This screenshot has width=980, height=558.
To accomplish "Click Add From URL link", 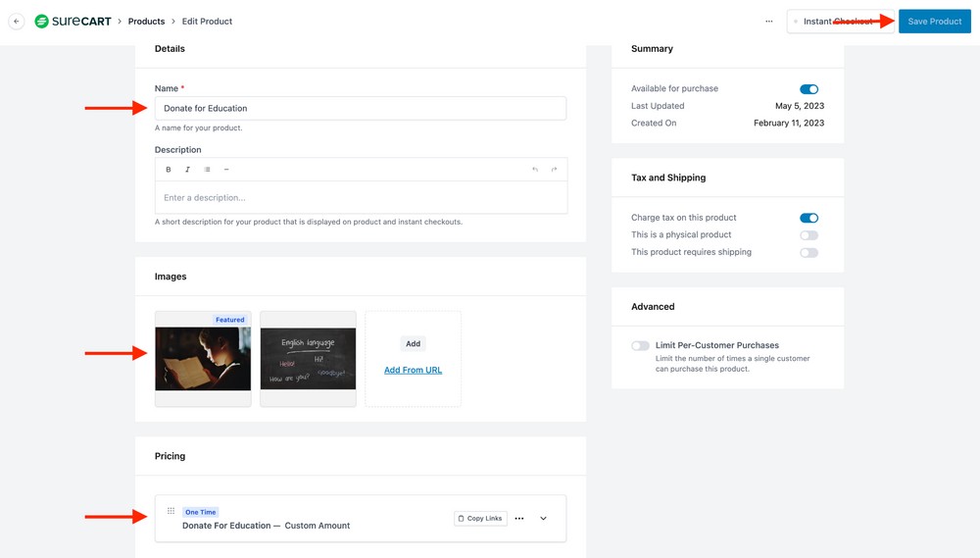I will pyautogui.click(x=413, y=370).
